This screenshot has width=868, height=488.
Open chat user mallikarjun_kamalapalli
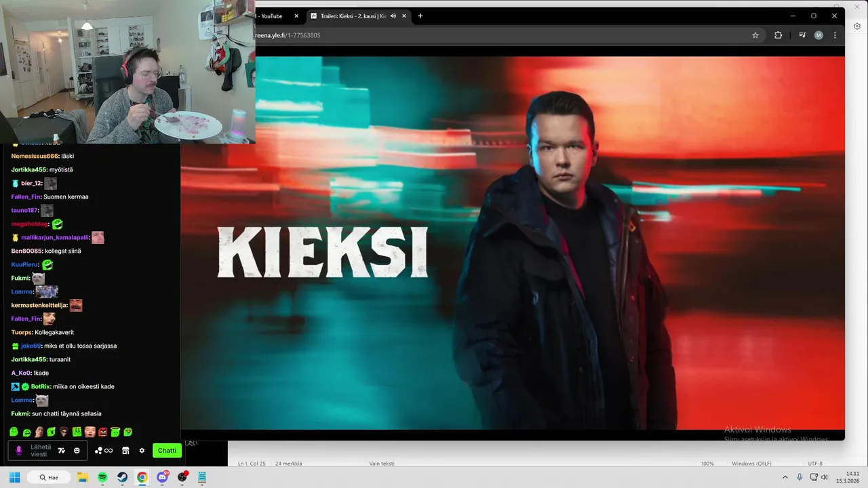tap(54, 237)
